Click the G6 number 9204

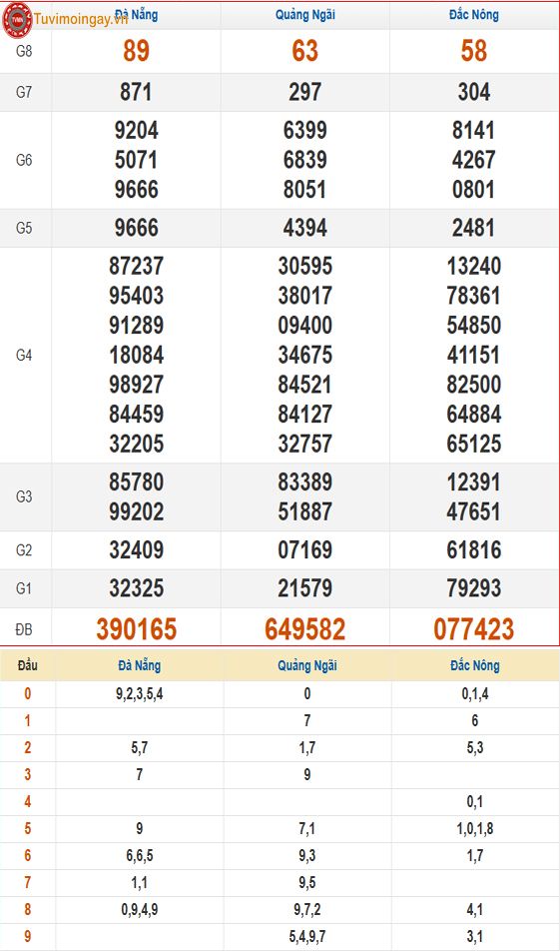point(137,130)
